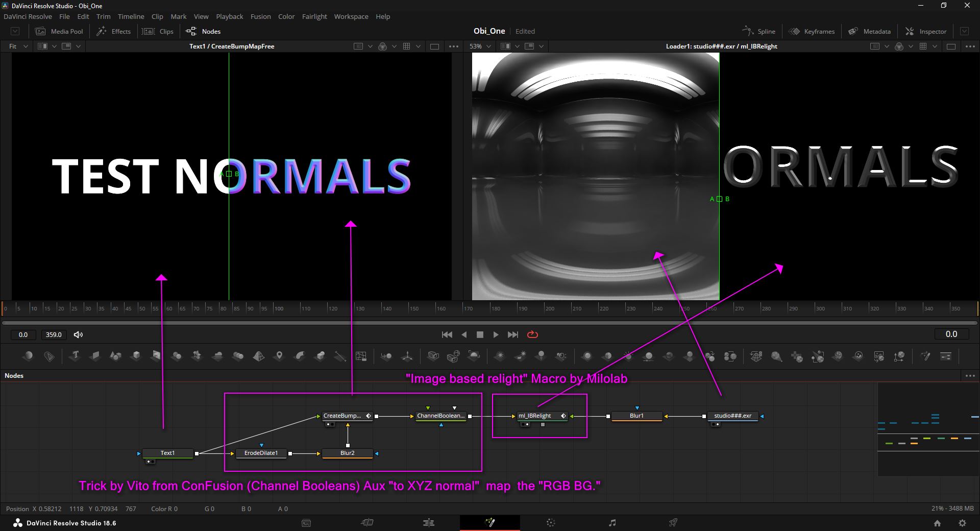The image size is (980, 531).
Task: Toggle the Effects library panel
Action: [x=114, y=31]
